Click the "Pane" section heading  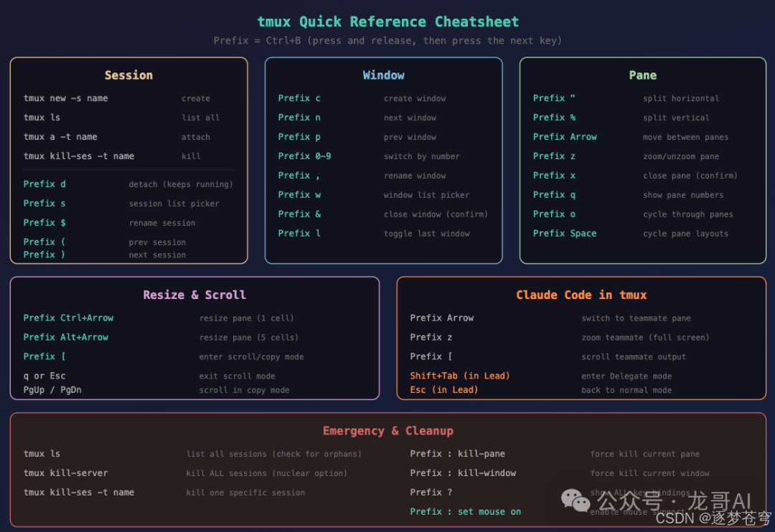click(642, 75)
